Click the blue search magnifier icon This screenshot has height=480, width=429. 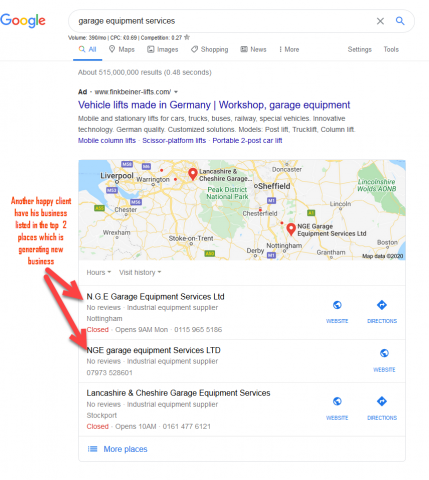point(400,21)
